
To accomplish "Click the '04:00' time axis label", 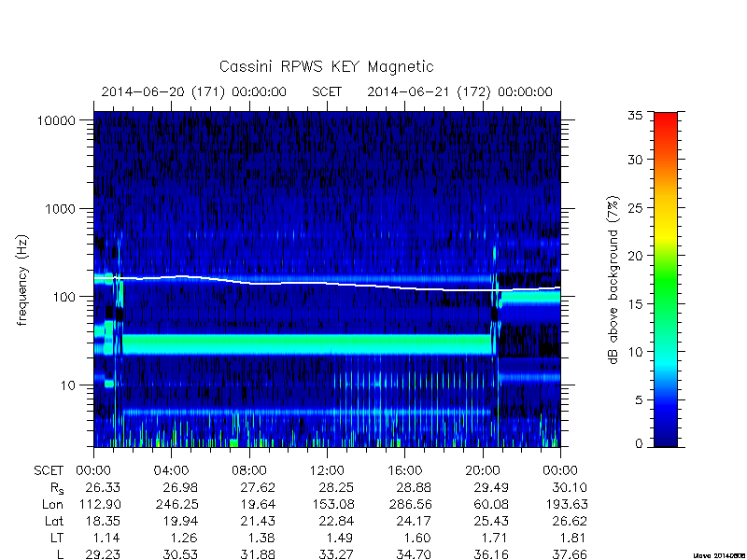I will click(172, 470).
